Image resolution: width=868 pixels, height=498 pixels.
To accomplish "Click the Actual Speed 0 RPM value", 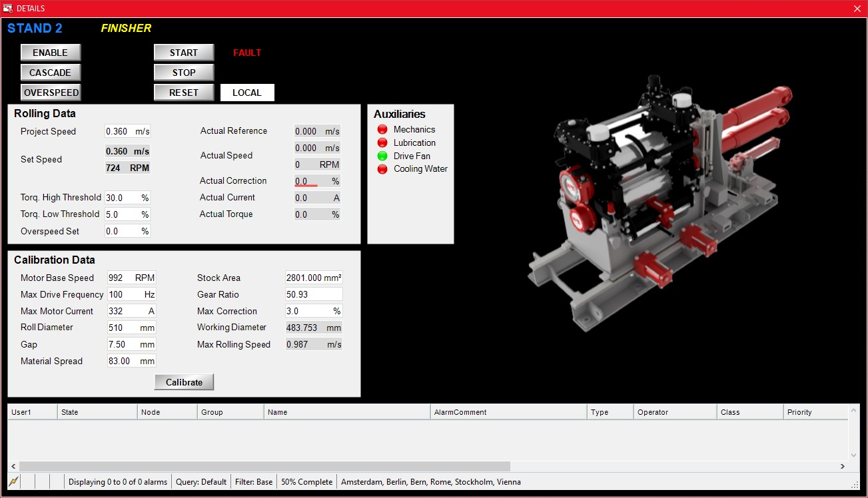I will [318, 164].
